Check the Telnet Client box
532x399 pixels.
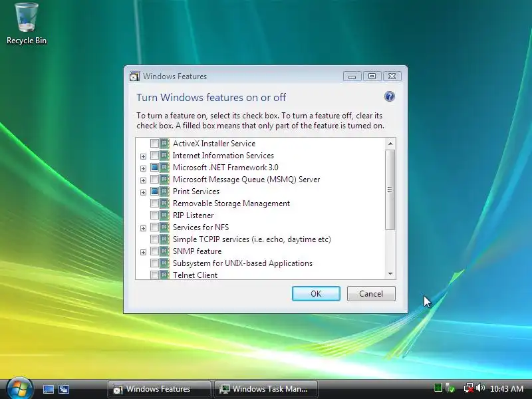(154, 275)
